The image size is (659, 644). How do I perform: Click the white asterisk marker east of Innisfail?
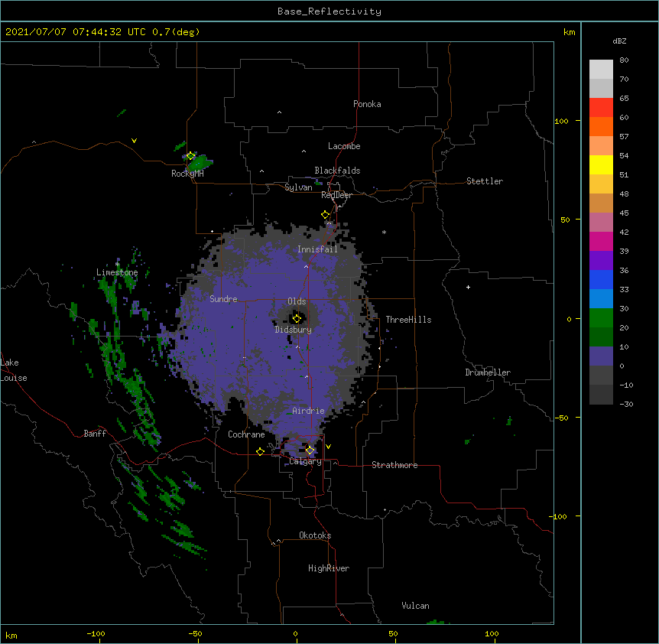384,232
